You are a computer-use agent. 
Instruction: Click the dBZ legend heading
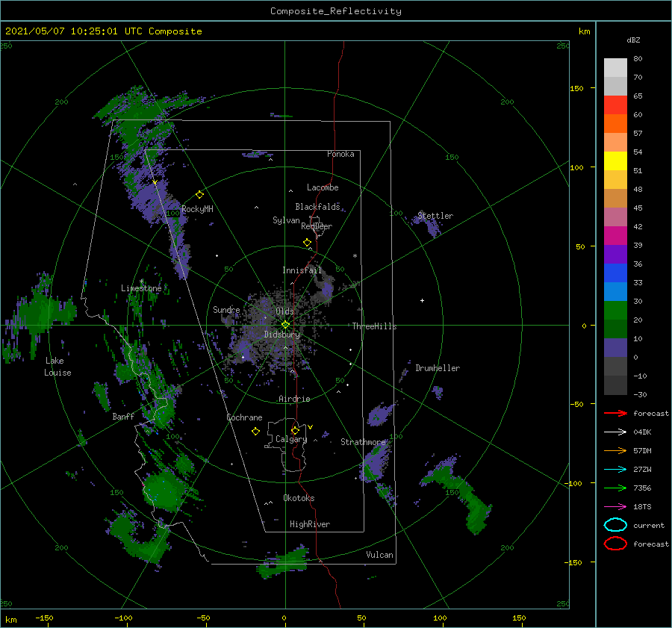point(633,40)
